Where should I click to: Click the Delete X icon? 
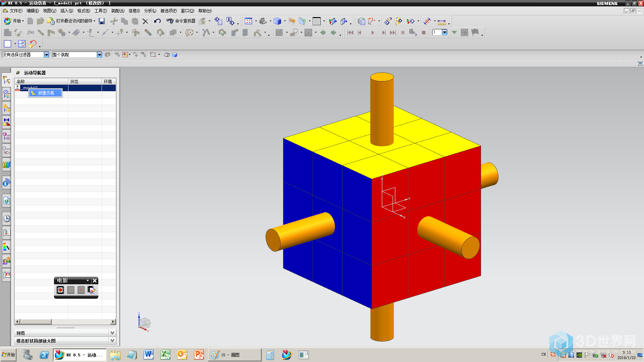[x=145, y=21]
